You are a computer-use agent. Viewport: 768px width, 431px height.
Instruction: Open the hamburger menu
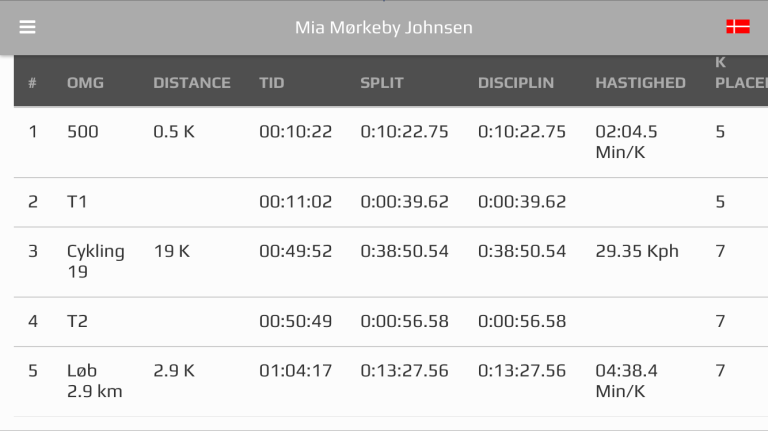(27, 27)
